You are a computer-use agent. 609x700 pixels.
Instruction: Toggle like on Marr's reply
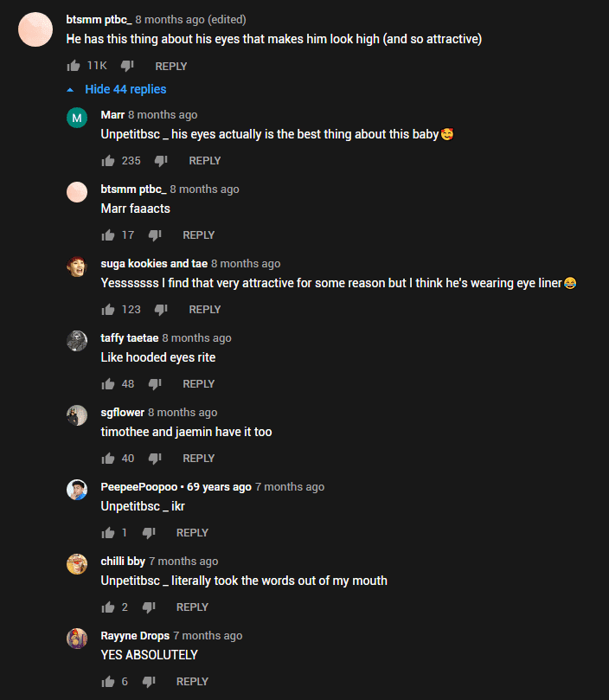[x=108, y=160]
